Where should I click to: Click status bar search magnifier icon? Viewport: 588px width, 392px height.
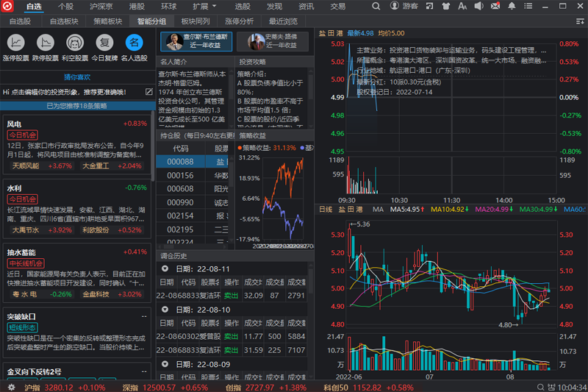click(540, 387)
